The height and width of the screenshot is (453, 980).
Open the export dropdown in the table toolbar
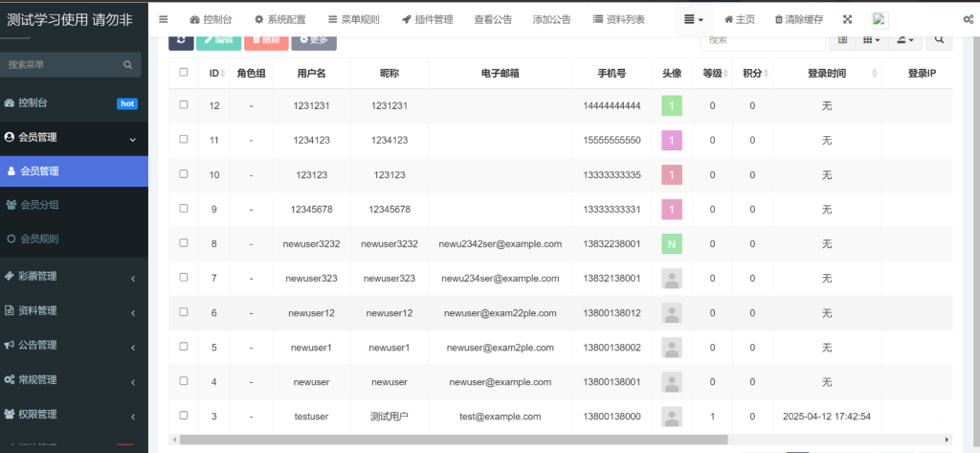(905, 40)
